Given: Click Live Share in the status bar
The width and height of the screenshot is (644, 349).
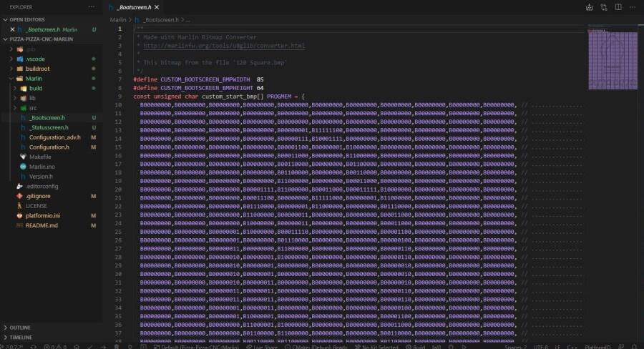Looking at the screenshot, I should (x=262, y=347).
